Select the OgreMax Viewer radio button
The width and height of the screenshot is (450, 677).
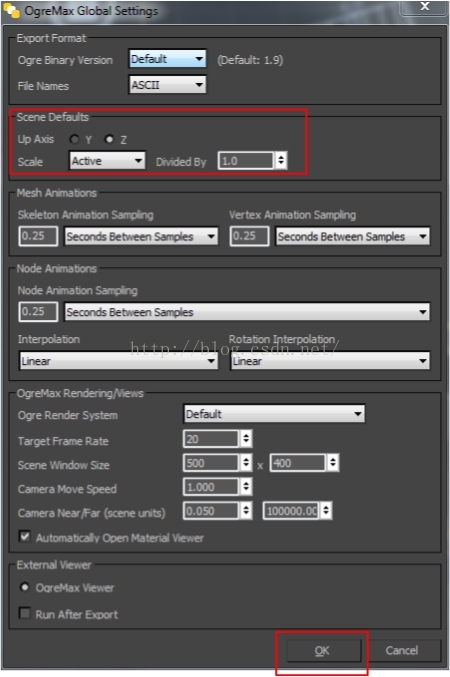pyautogui.click(x=25, y=587)
